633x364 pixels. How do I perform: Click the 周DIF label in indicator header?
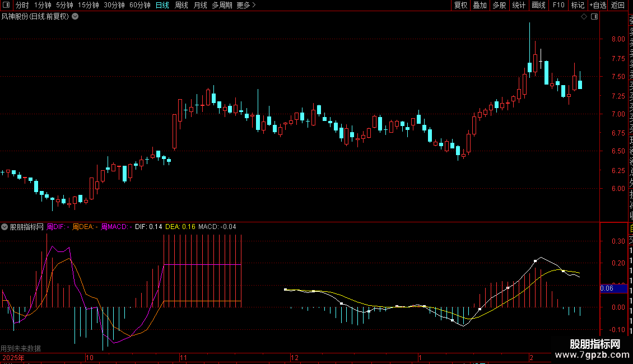pos(58,227)
